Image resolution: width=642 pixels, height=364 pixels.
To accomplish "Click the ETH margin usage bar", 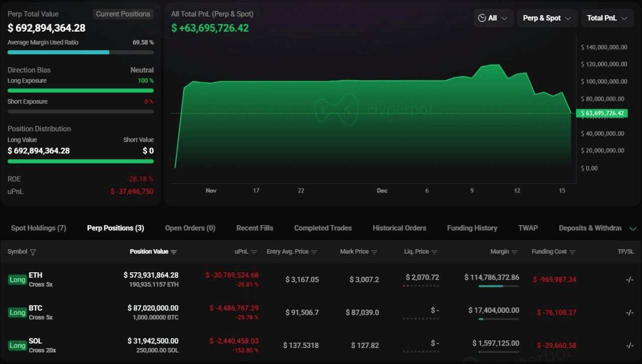I will (499, 286).
